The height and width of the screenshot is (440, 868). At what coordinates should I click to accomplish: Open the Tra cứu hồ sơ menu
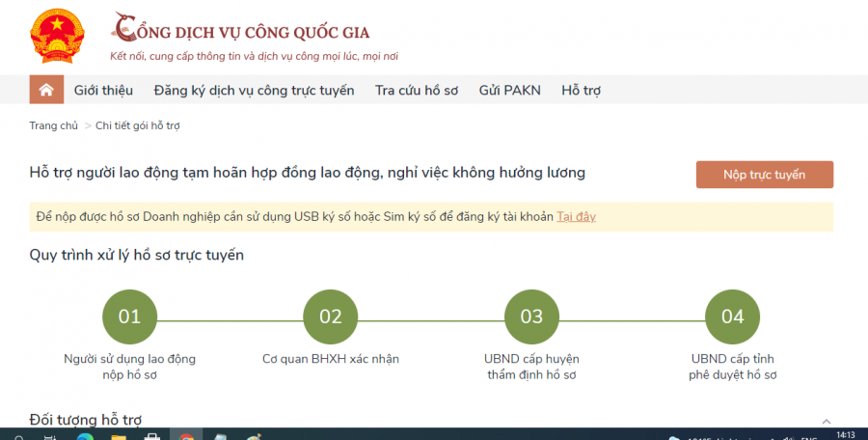pos(417,91)
